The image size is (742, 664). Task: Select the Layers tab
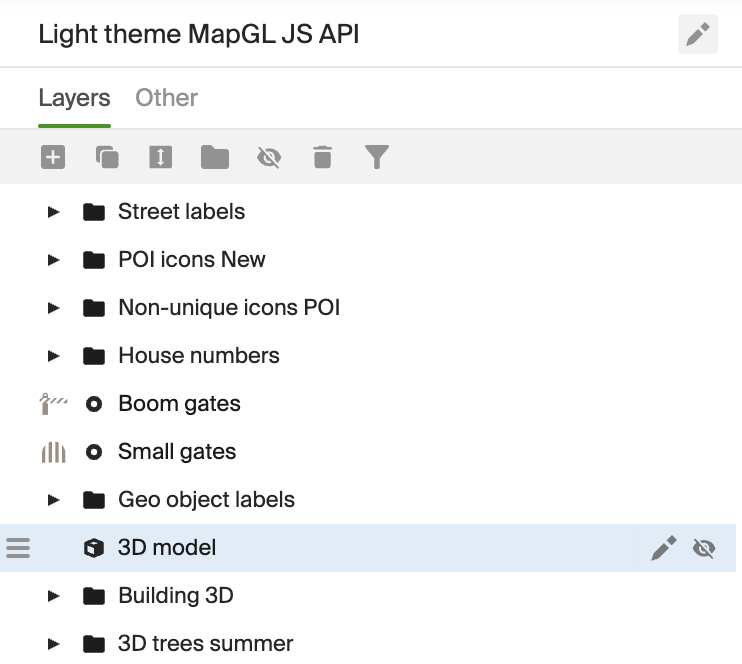point(74,98)
